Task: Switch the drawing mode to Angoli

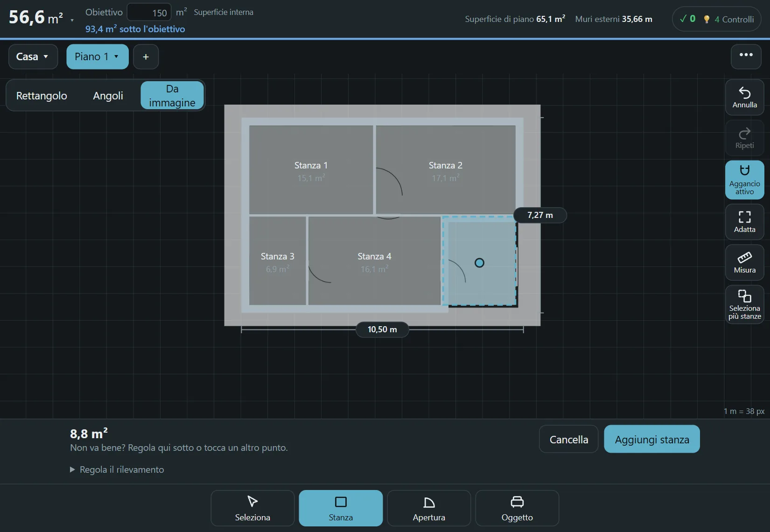Action: 108,96
